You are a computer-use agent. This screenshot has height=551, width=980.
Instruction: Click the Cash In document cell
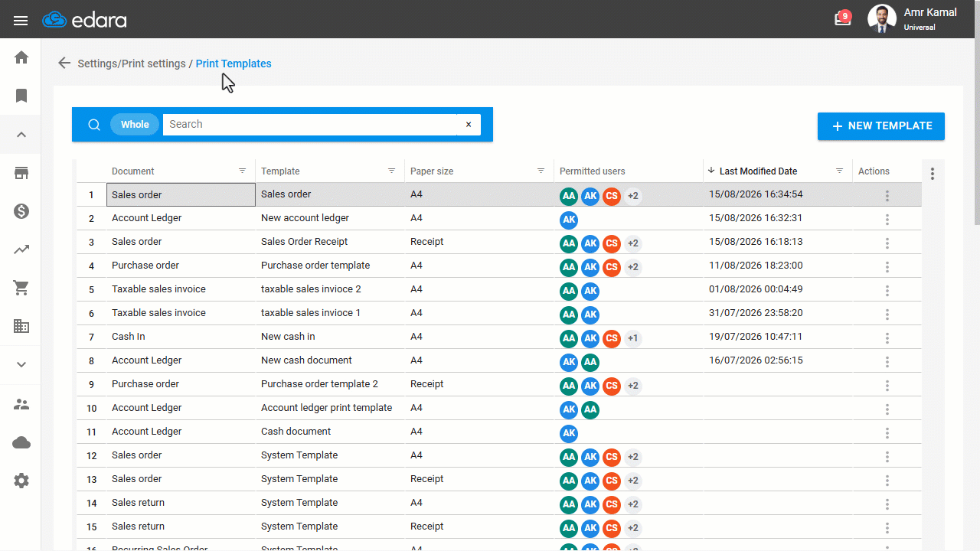click(181, 337)
